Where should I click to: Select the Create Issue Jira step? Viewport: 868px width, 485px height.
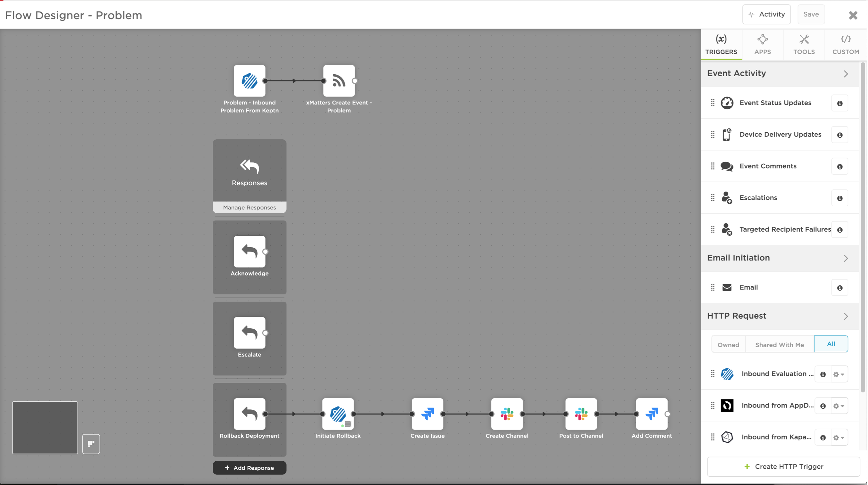[x=427, y=414]
